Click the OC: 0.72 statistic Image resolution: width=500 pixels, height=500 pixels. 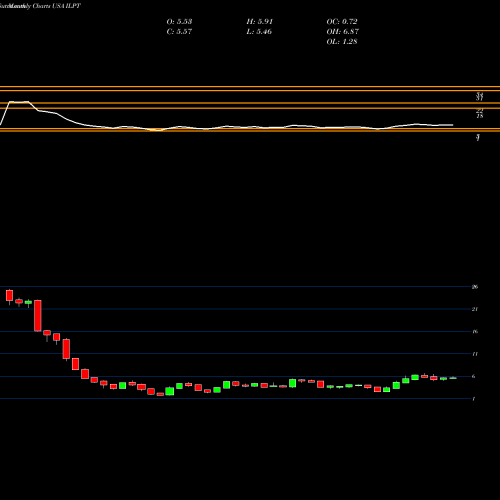click(342, 22)
